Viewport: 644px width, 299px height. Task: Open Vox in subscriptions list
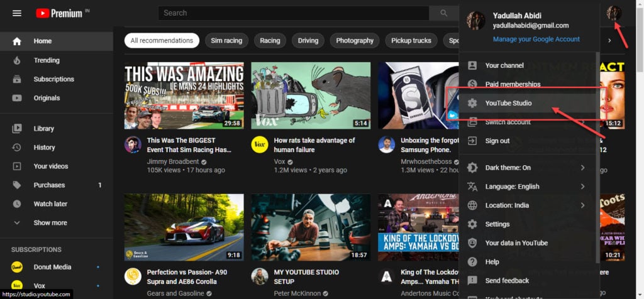[x=56, y=285]
